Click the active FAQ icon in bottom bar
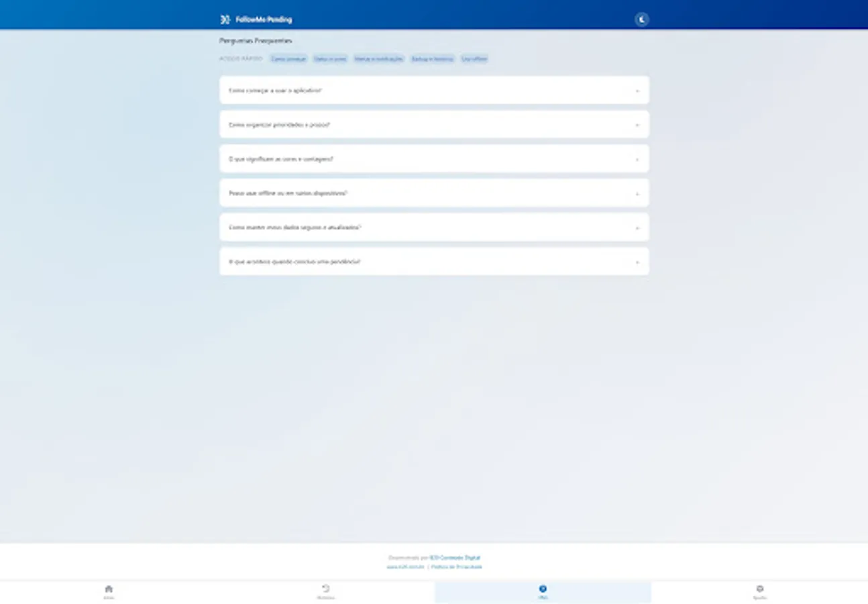Screen dimensions: 868x604 [543, 591]
